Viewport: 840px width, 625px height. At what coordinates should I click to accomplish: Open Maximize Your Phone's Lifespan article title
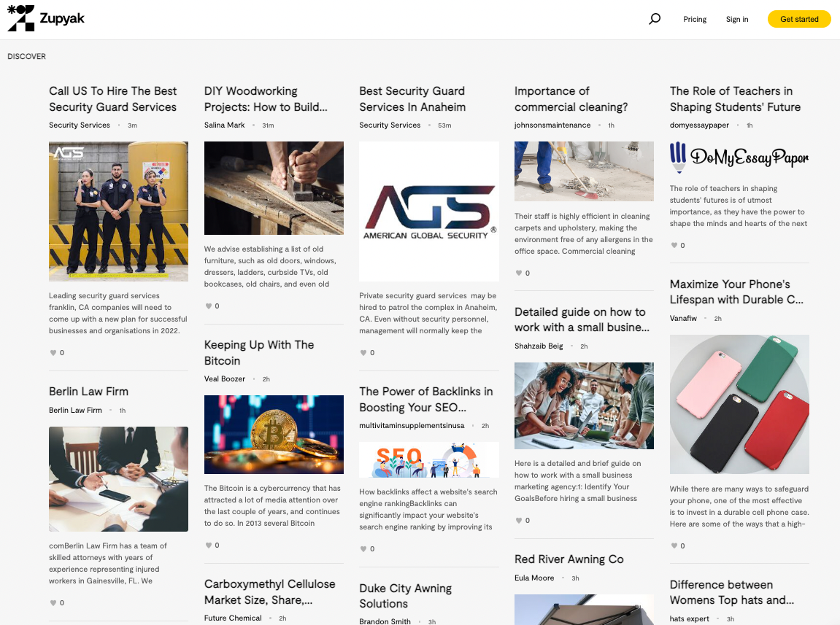pyautogui.click(x=736, y=292)
